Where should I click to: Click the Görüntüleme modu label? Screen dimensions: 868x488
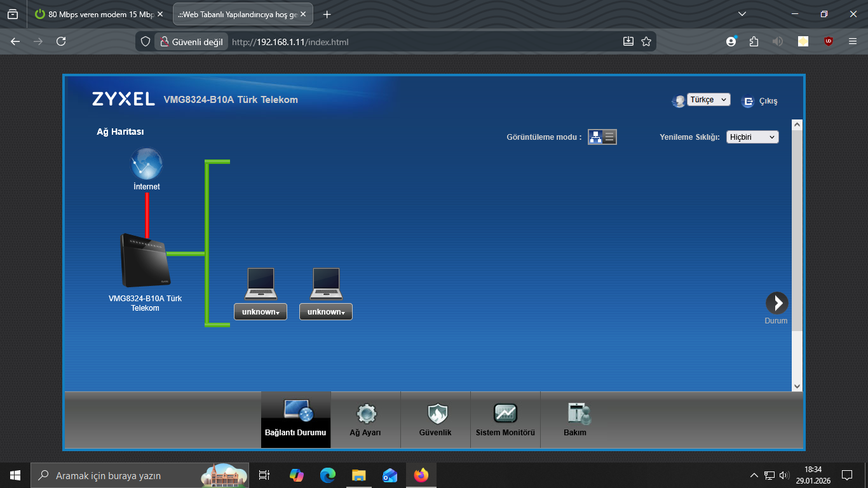(x=544, y=137)
